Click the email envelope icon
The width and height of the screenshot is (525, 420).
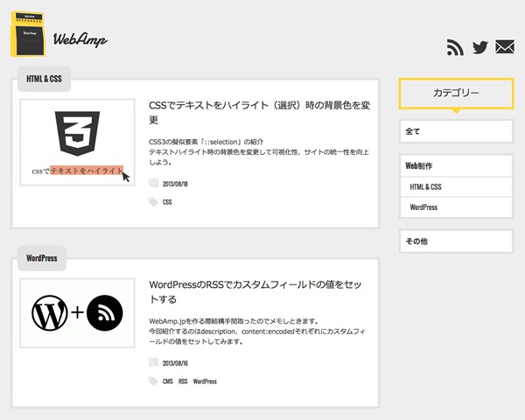[x=505, y=47]
